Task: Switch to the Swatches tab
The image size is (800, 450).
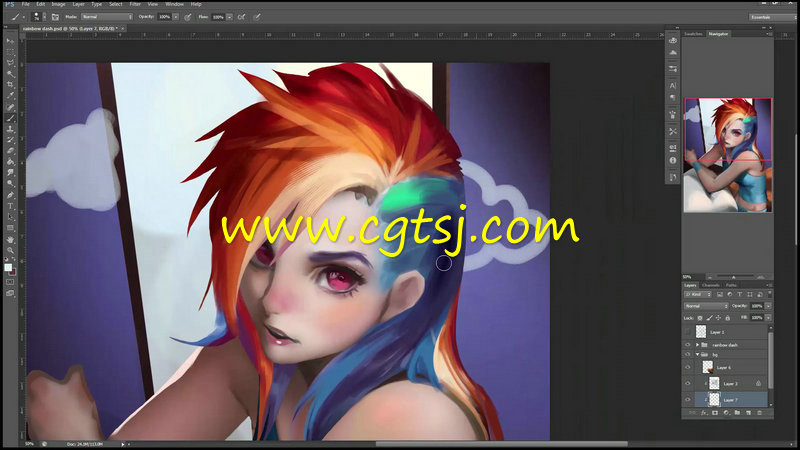Action: [x=693, y=34]
